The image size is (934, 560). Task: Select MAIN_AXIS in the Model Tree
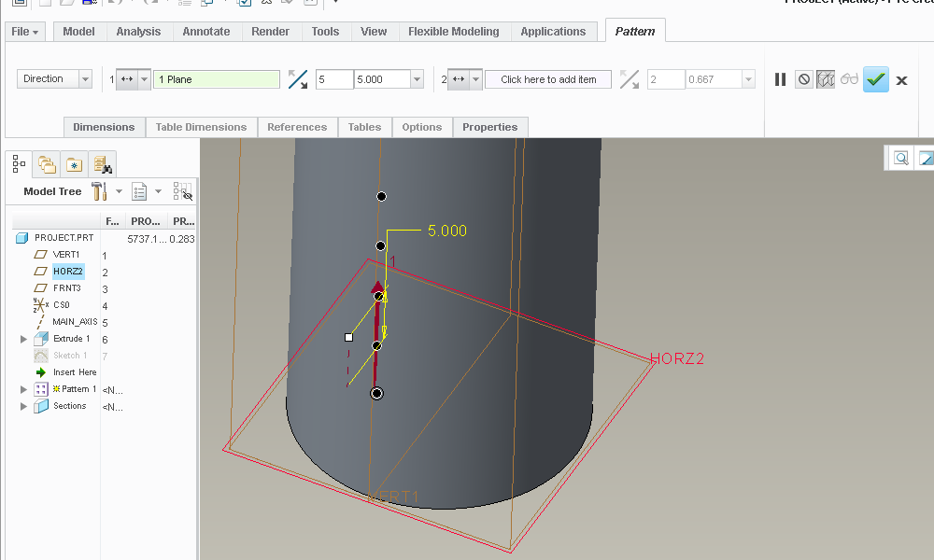coord(75,322)
